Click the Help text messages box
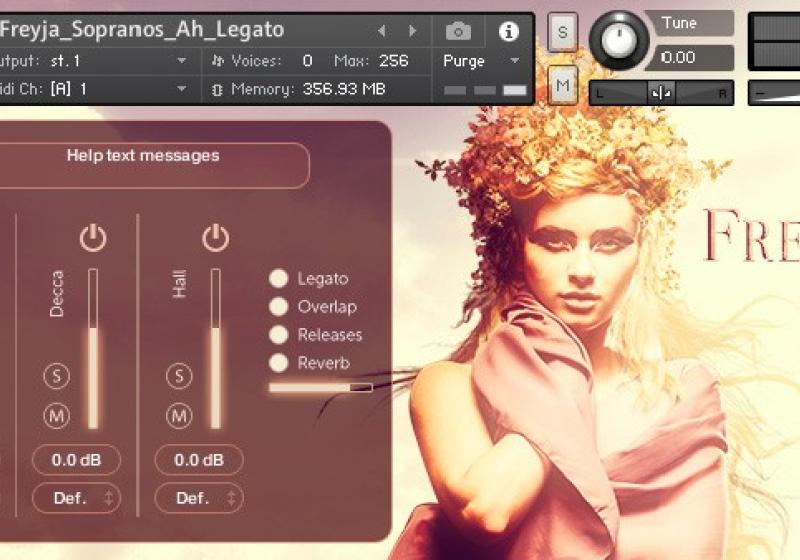Image resolution: width=800 pixels, height=560 pixels. (153, 166)
